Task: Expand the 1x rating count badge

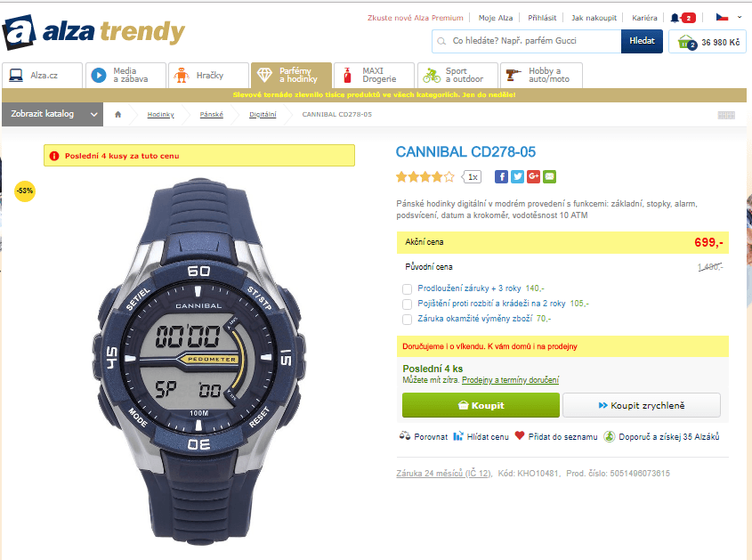Action: (x=472, y=177)
